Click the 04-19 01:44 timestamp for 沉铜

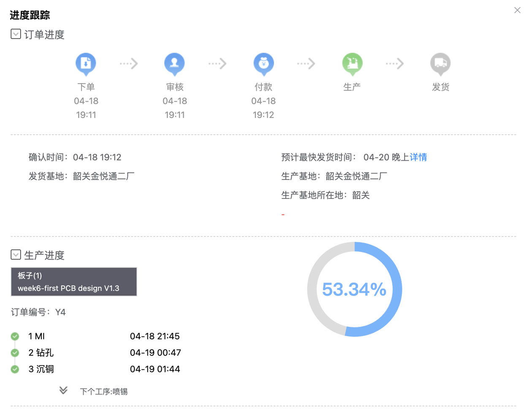coord(155,369)
